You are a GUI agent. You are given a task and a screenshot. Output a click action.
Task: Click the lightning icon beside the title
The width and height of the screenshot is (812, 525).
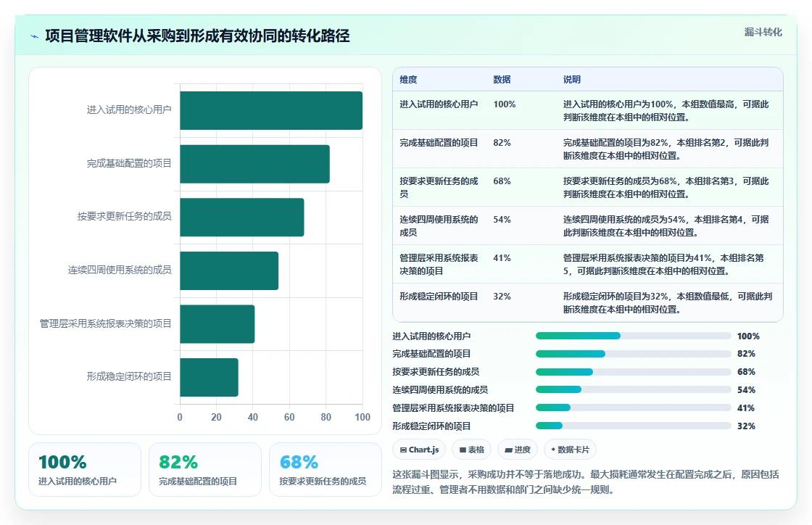coord(35,37)
